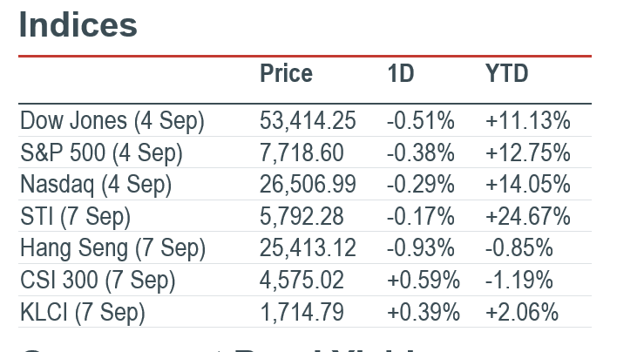
Task: Select the 1D column header
Action: coord(401,73)
